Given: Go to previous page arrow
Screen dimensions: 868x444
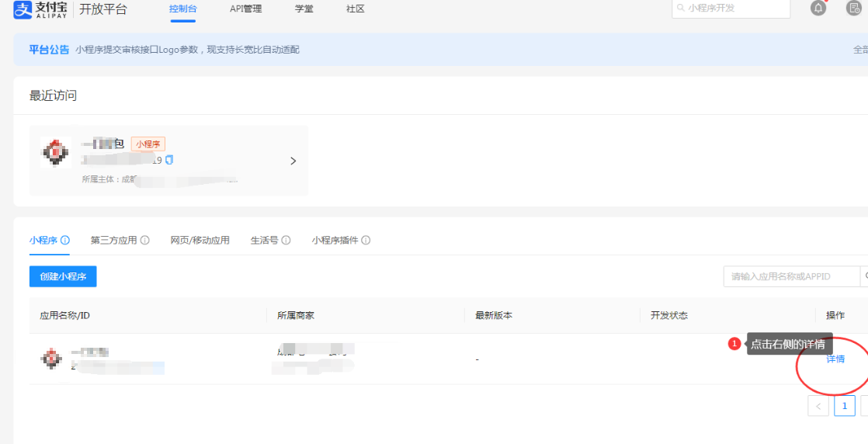Looking at the screenshot, I should [818, 406].
